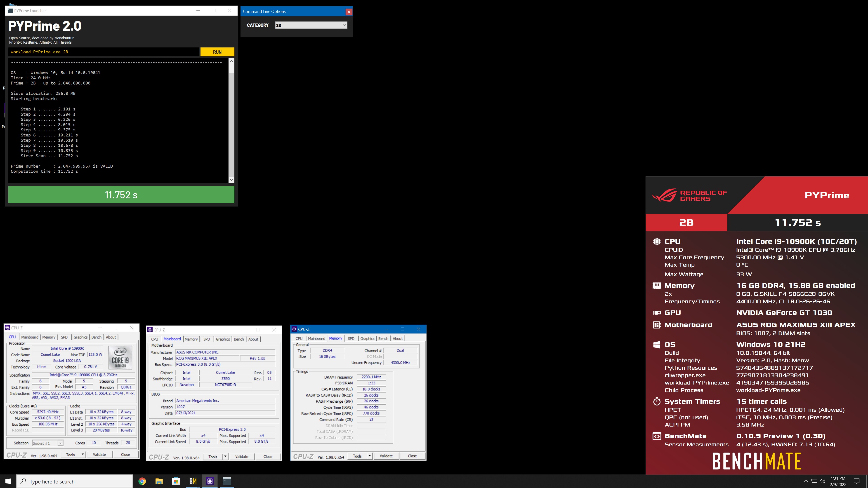Click Tools button in right CPU-Z window
868x488 pixels.
[x=357, y=456]
